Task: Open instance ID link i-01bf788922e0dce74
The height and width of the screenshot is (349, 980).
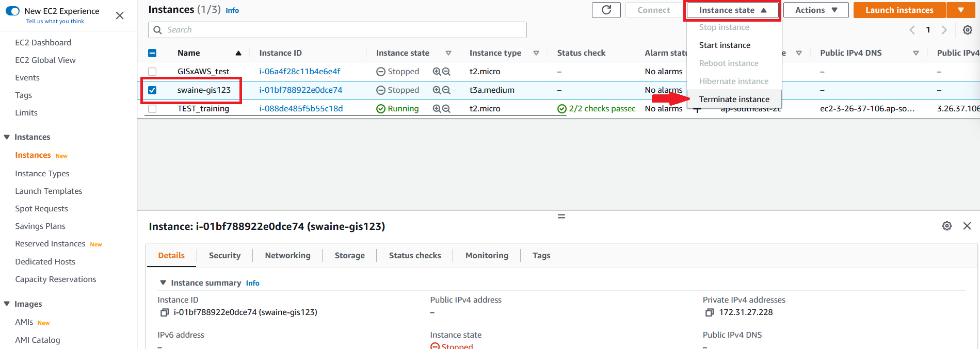Action: (301, 90)
